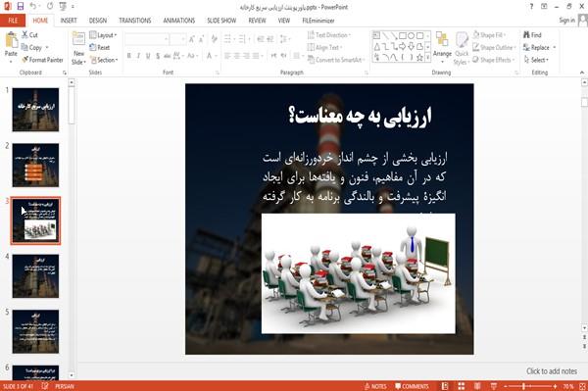Toggle the COMMENTS pane in status bar
The height and width of the screenshot is (391, 588).
412,386
